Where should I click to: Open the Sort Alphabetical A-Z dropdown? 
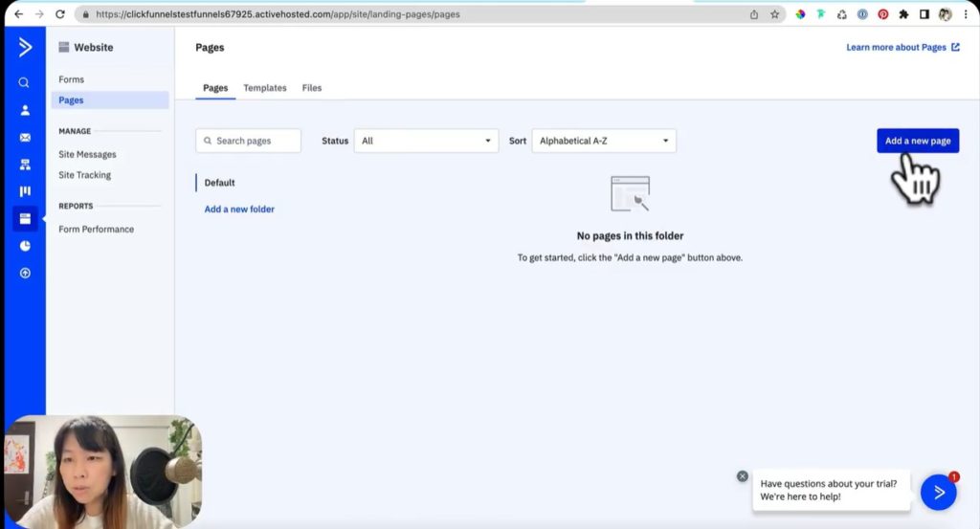coord(604,141)
